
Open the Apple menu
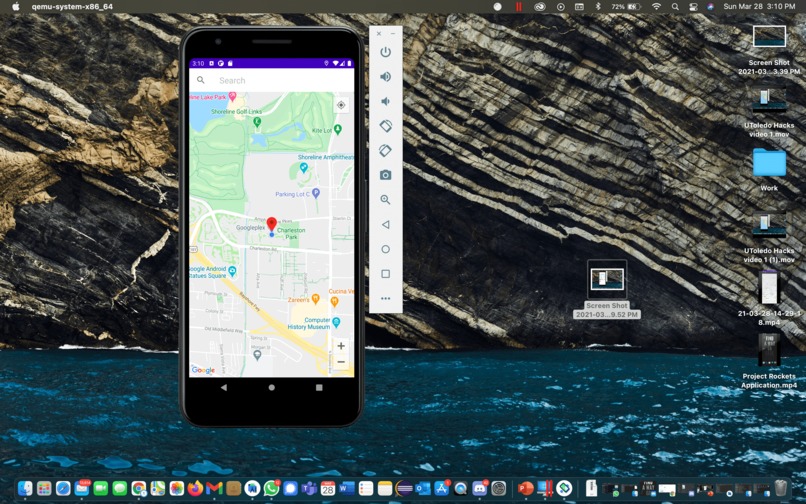16,7
